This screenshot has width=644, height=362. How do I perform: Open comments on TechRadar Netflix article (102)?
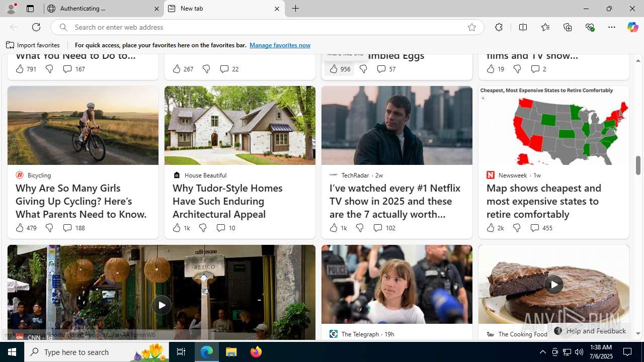click(x=384, y=228)
